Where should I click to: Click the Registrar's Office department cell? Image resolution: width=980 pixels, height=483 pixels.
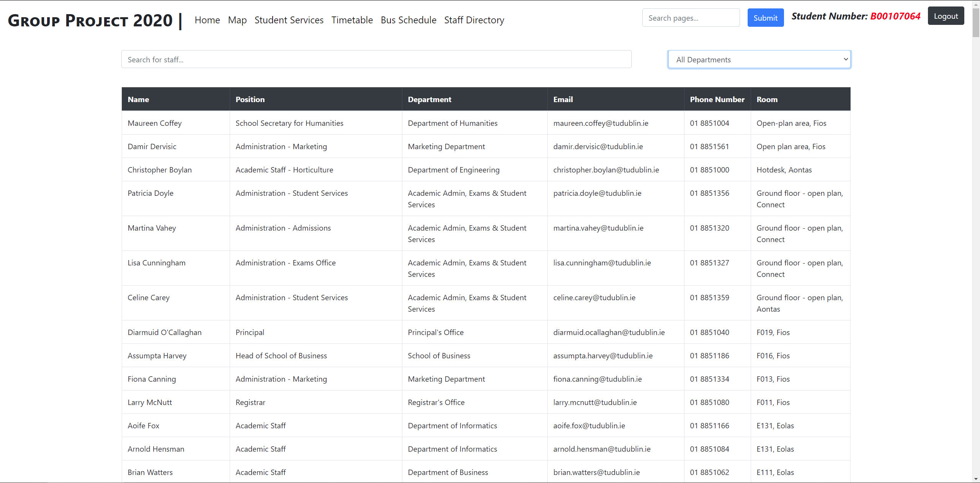tap(475, 402)
